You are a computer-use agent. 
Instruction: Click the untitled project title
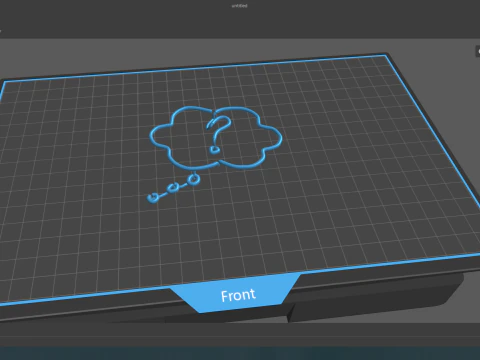click(239, 6)
